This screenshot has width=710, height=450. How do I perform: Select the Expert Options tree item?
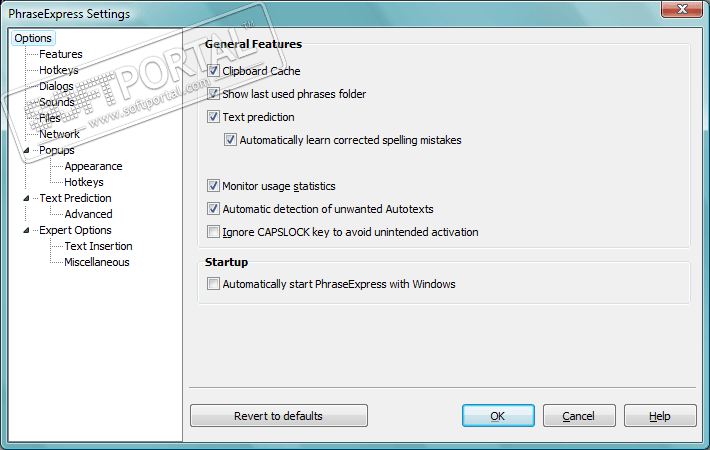pos(75,230)
